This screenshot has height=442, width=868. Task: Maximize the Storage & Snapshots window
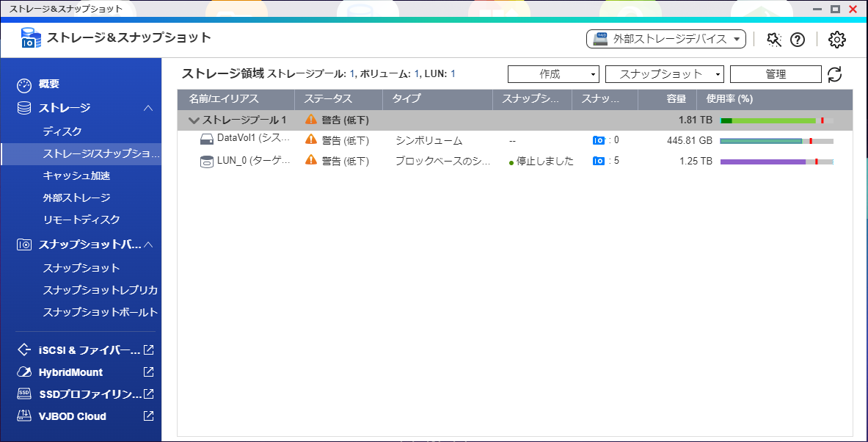tap(835, 9)
